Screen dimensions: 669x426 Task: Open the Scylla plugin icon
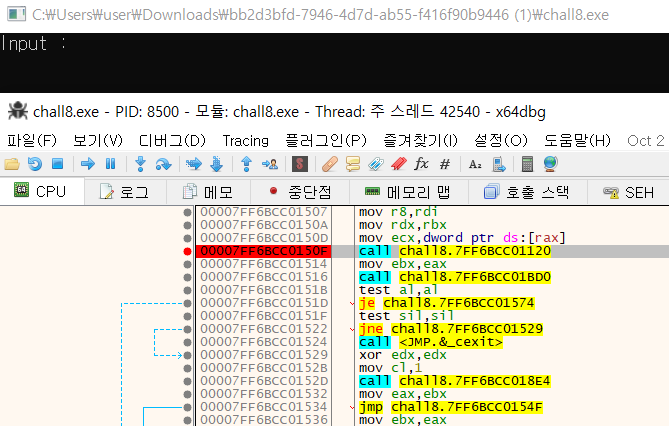coord(300,164)
